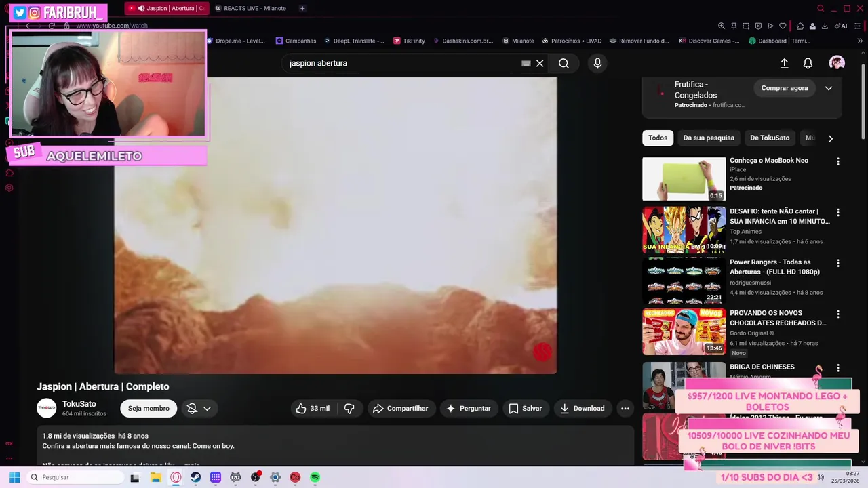Screen dimensions: 868x488
Task: Open menu for Conheça o MacBook Neo video
Action: pos(838,161)
